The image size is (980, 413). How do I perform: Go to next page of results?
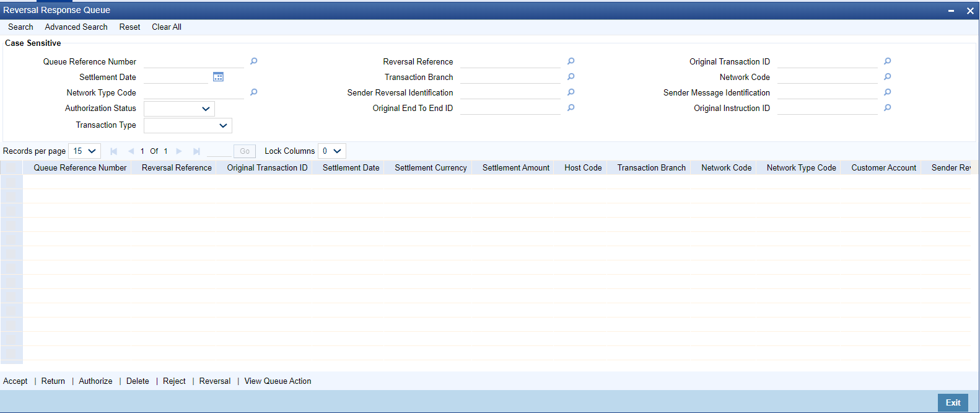[179, 151]
